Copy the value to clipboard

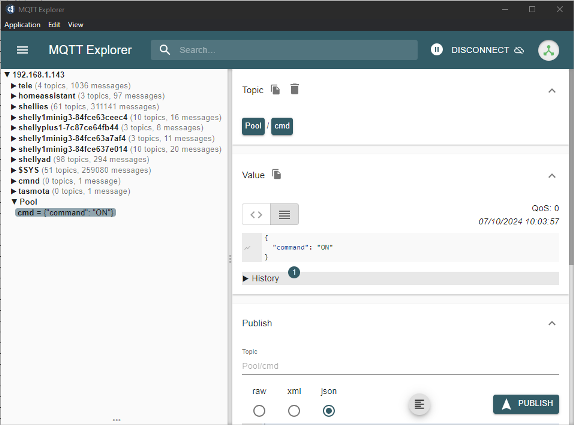click(x=276, y=174)
